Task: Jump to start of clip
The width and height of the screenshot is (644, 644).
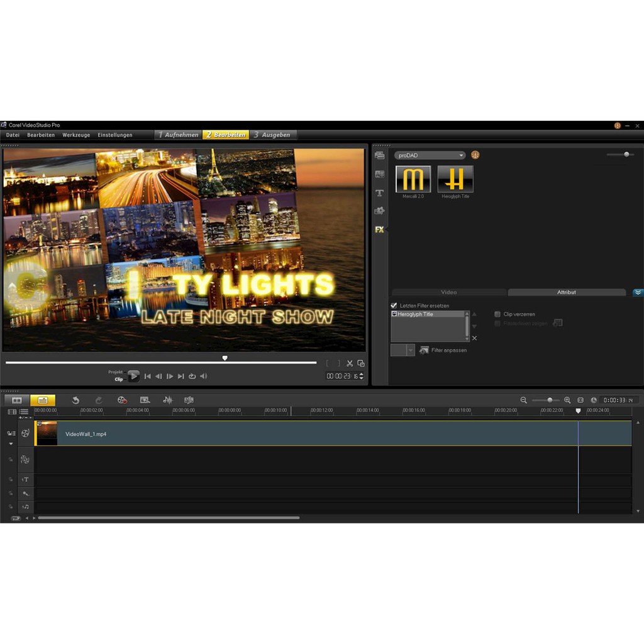Action: pos(147,376)
